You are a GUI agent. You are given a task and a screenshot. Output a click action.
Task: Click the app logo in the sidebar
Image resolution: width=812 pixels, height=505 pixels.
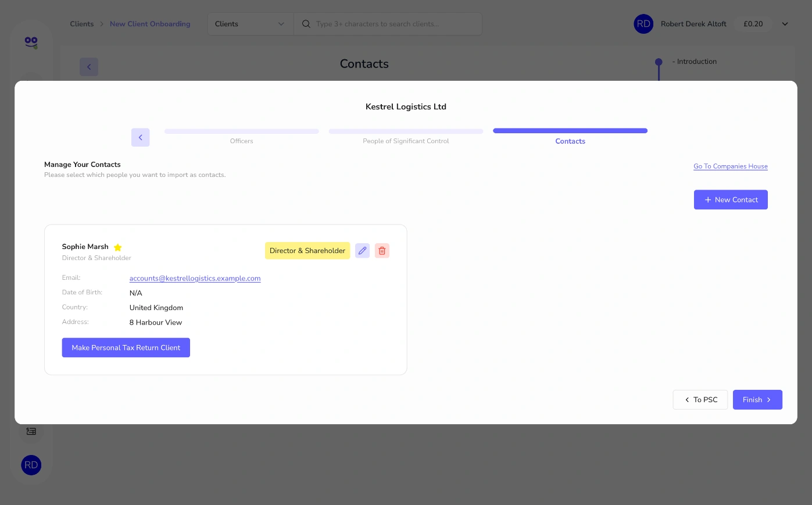pos(31,42)
